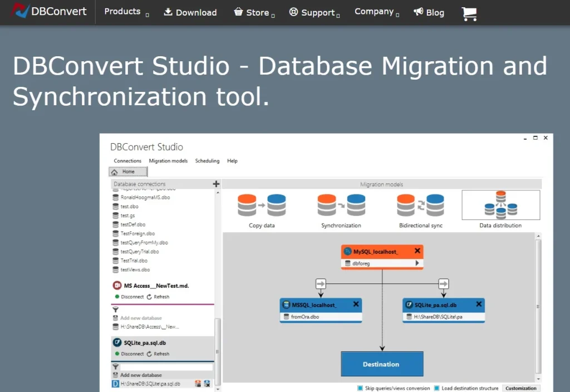Click the orange source database icon for pa.sql.db
This screenshot has height=392, width=570.
pos(198,384)
